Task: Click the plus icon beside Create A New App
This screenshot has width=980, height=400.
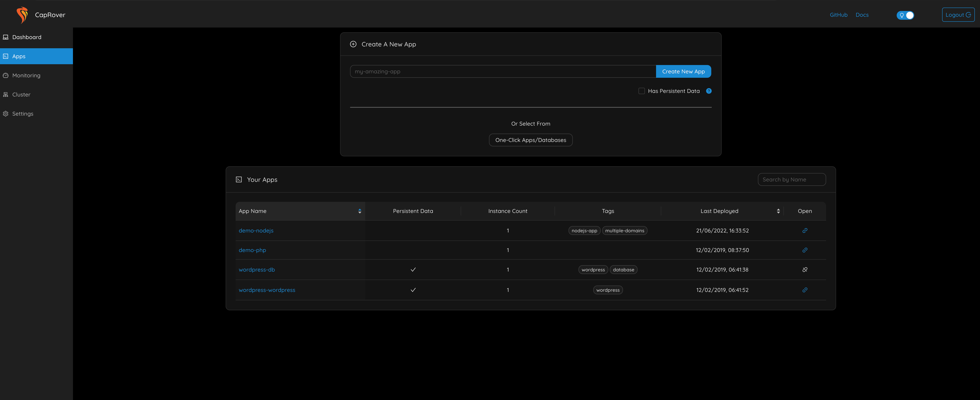Action: coord(353,44)
